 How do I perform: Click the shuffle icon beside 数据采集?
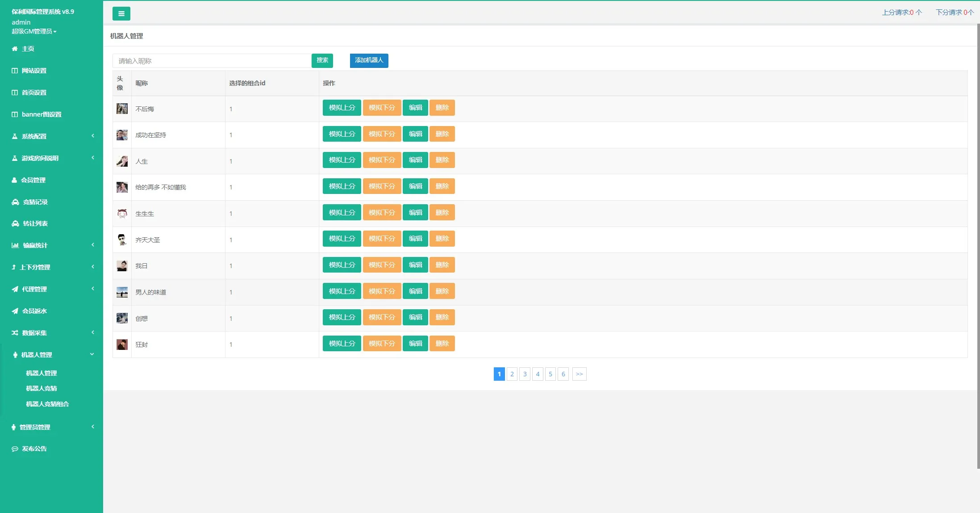click(15, 333)
